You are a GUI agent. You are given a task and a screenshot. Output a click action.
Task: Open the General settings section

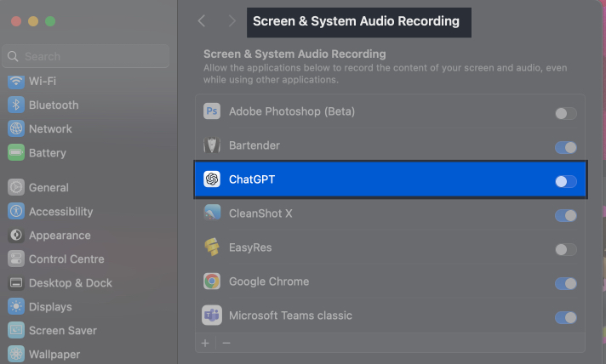[x=49, y=188]
